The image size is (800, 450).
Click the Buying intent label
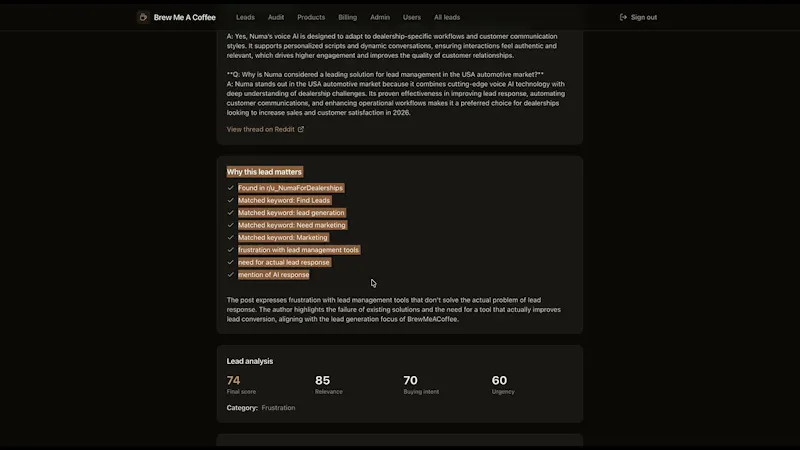pos(421,392)
